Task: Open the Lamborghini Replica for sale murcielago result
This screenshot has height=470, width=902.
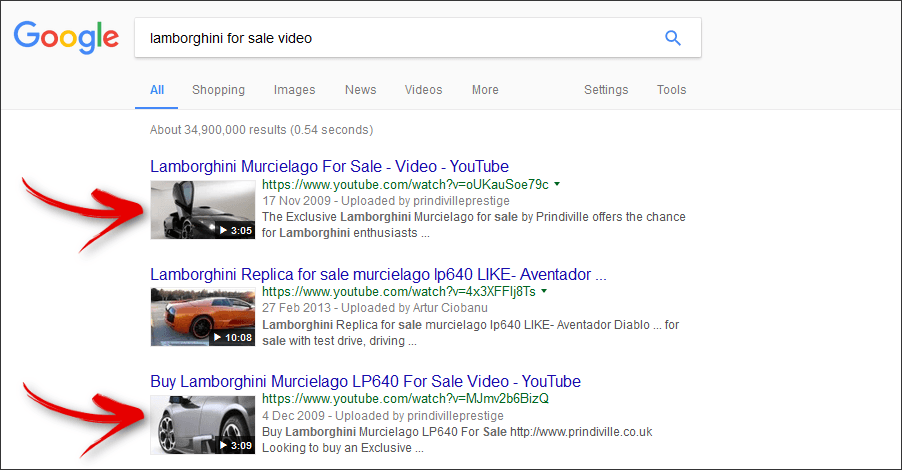Action: [x=379, y=274]
